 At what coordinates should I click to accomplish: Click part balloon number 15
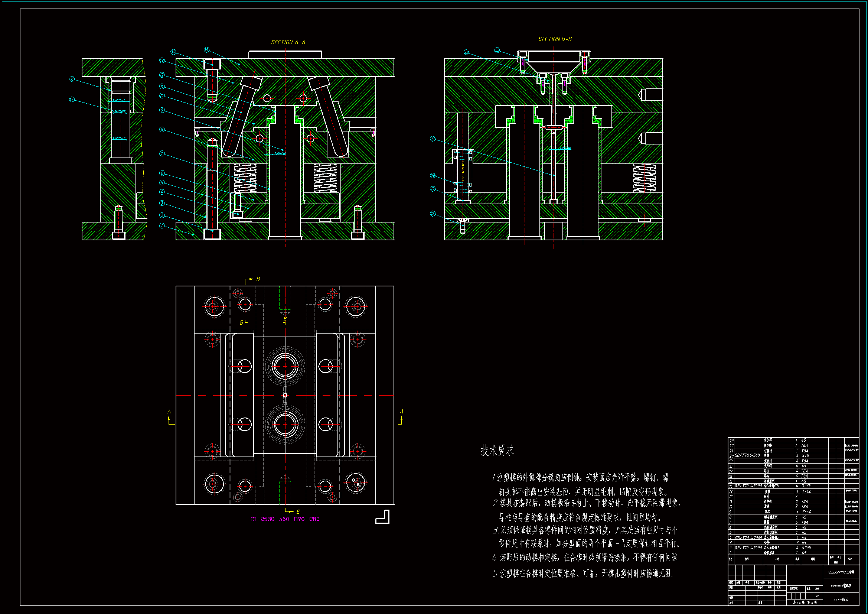(206, 50)
